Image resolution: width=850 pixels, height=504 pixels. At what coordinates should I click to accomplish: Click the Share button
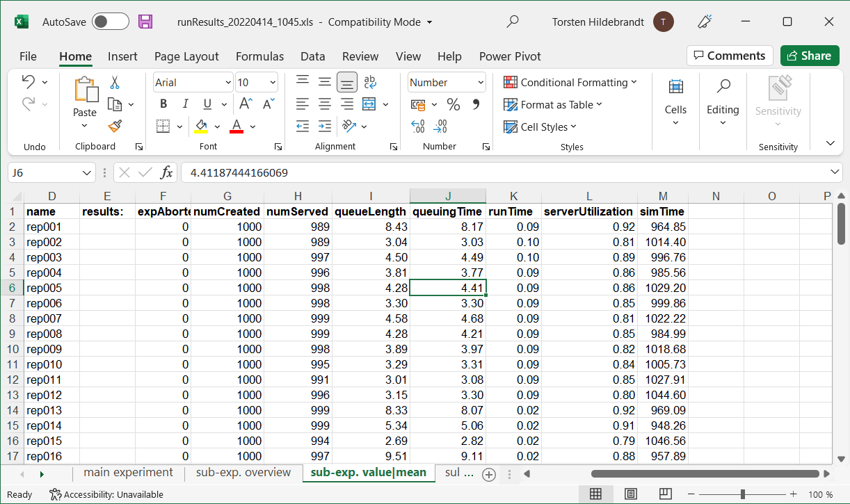coord(809,55)
